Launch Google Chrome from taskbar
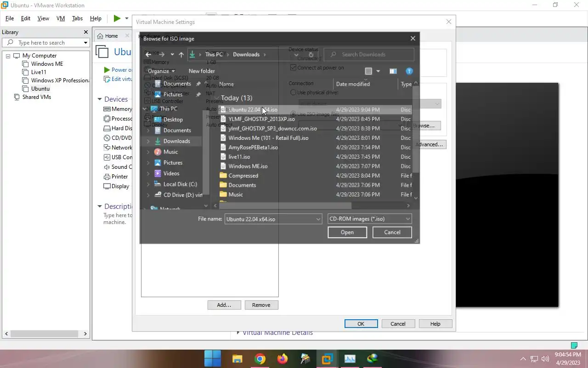The image size is (588, 368). coord(260,358)
